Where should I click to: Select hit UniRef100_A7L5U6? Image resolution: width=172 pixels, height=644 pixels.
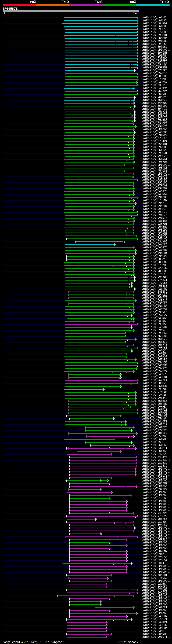click(x=154, y=265)
